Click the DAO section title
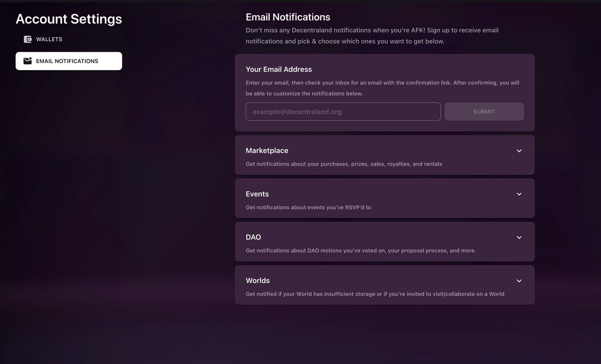The width and height of the screenshot is (601, 364). coord(253,237)
